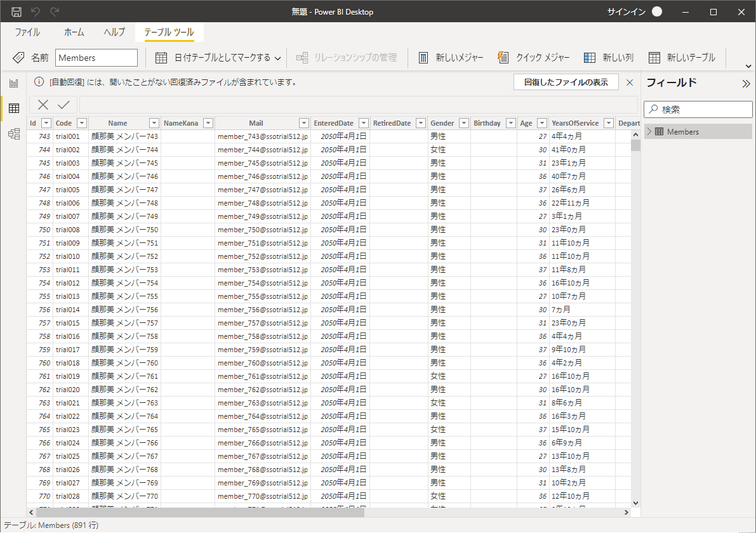Open the Mail column filter dropdown
This screenshot has height=533, width=756.
point(304,123)
